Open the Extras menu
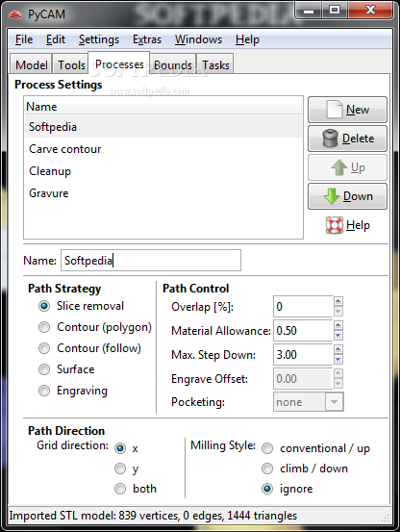 coord(147,39)
